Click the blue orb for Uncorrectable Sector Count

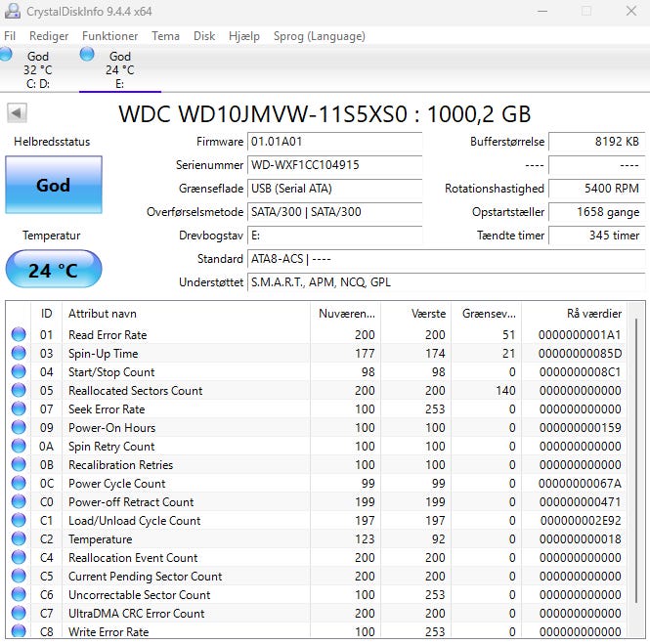pos(19,594)
